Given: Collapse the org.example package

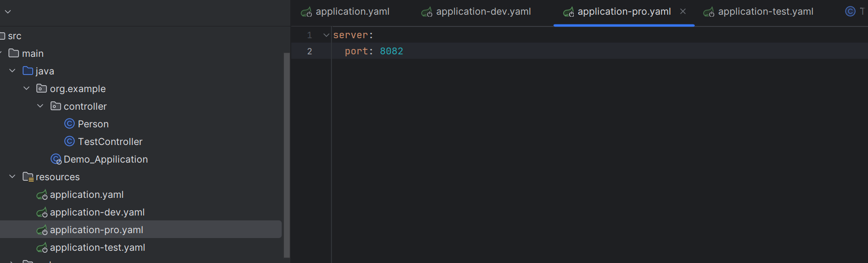Looking at the screenshot, I should coord(26,88).
